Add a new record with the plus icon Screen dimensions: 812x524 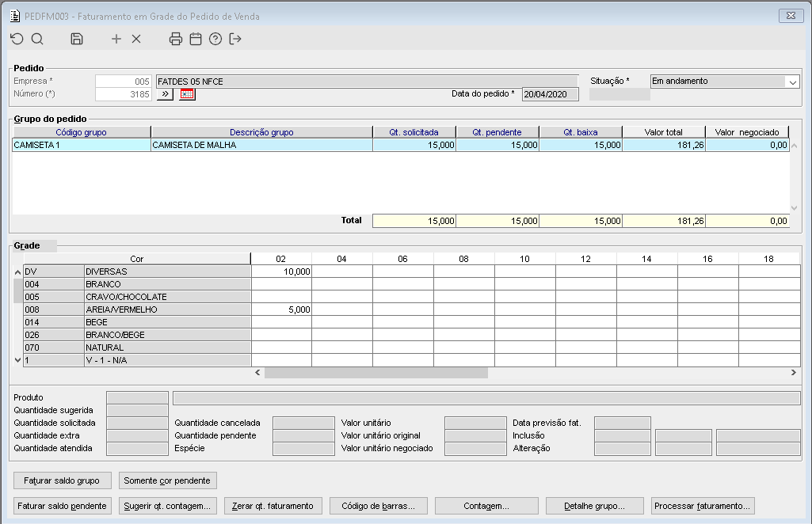(116, 39)
